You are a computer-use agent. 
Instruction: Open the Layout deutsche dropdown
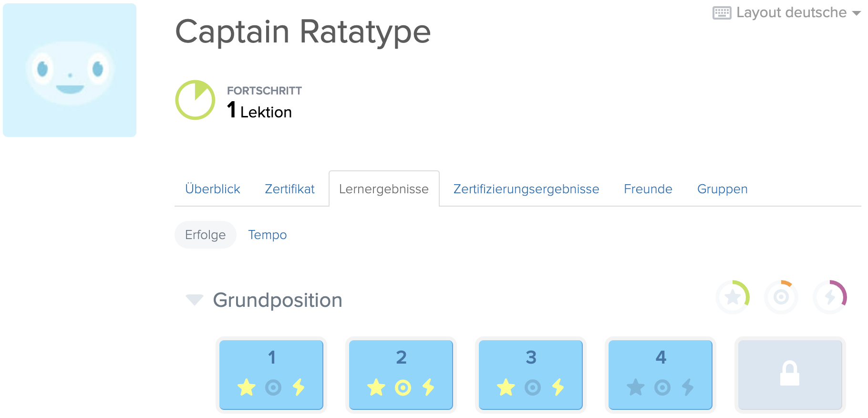(787, 12)
